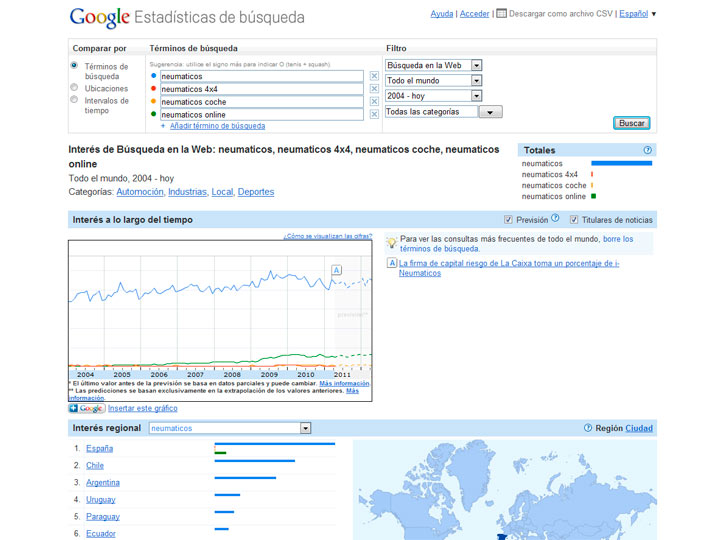Clear the 'neumaticos coche' term via X icon

374,102
